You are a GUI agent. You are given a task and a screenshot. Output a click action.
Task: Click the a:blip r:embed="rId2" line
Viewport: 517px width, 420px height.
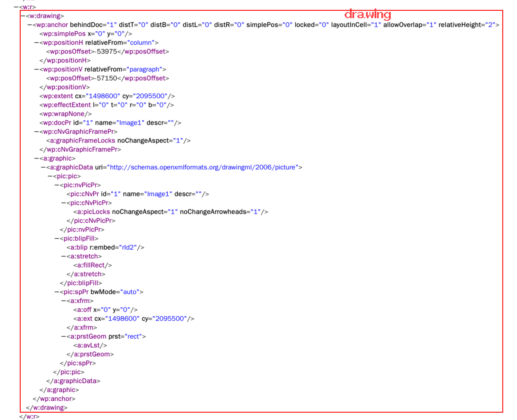(105, 247)
